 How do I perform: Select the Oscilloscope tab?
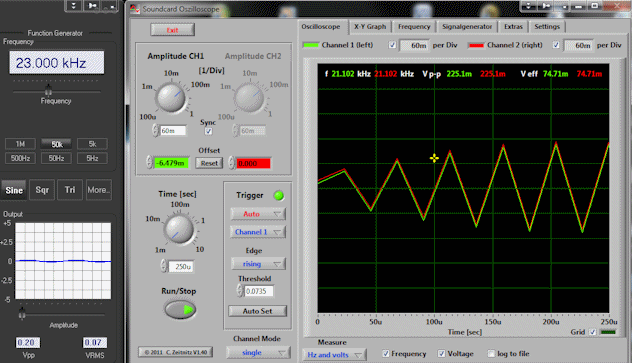pyautogui.click(x=321, y=27)
